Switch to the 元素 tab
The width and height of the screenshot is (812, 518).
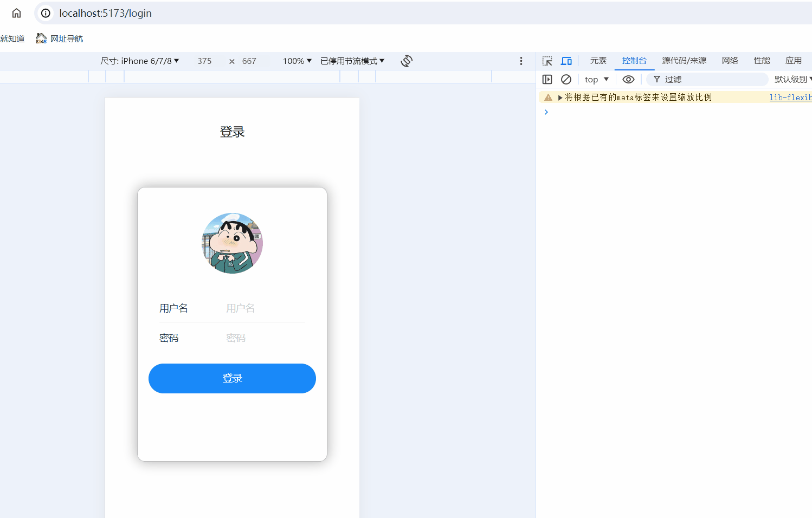(598, 60)
